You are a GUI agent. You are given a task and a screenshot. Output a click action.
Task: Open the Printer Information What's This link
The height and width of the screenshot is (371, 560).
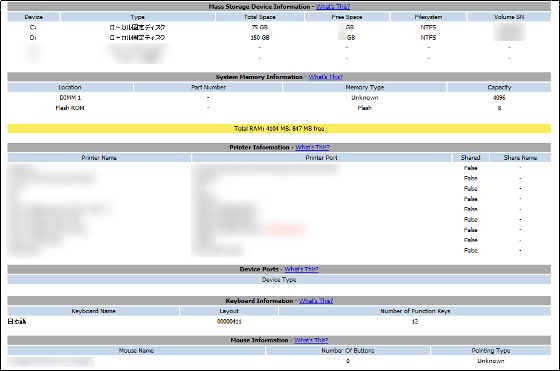tap(312, 147)
